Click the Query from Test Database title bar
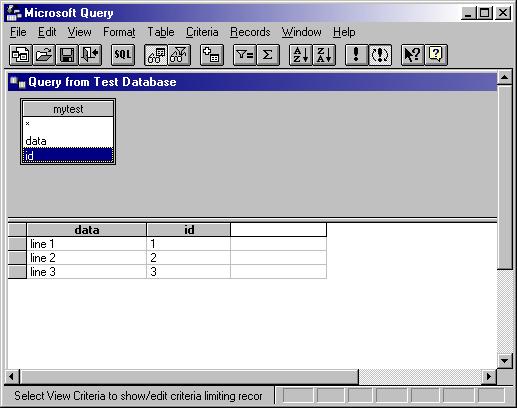Viewport: 517px width, 408px height. (x=252, y=82)
